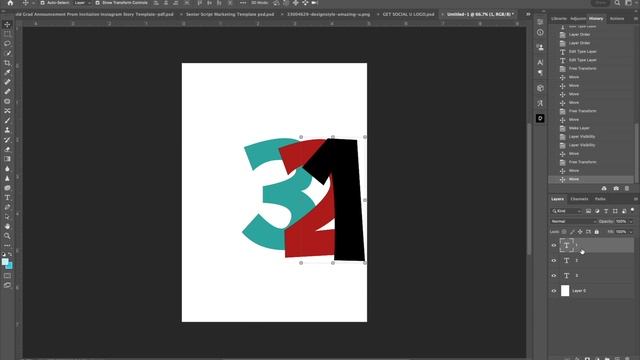The image size is (640, 360).
Task: Select the Brush tool
Action: (7, 120)
